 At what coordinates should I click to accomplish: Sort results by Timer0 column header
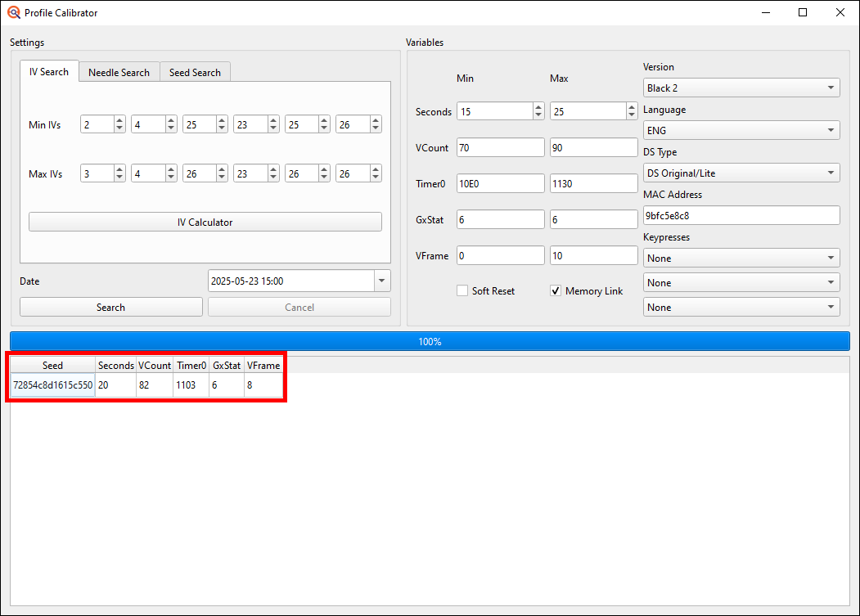(x=191, y=366)
